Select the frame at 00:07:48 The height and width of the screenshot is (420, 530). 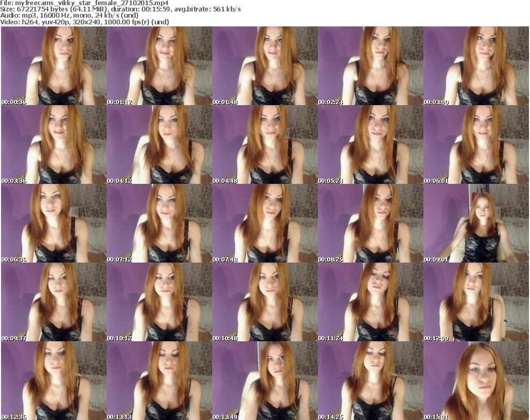coord(264,223)
